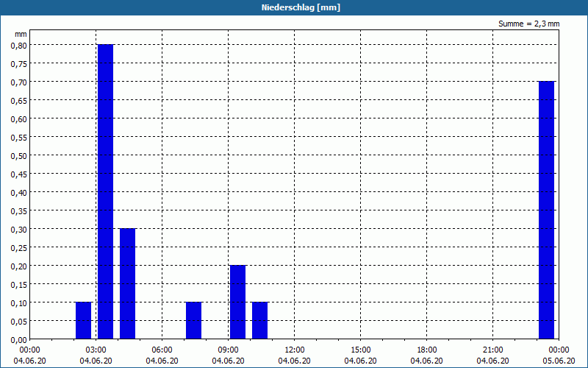Click the 0,30 mm precipitation bar

pyautogui.click(x=127, y=283)
